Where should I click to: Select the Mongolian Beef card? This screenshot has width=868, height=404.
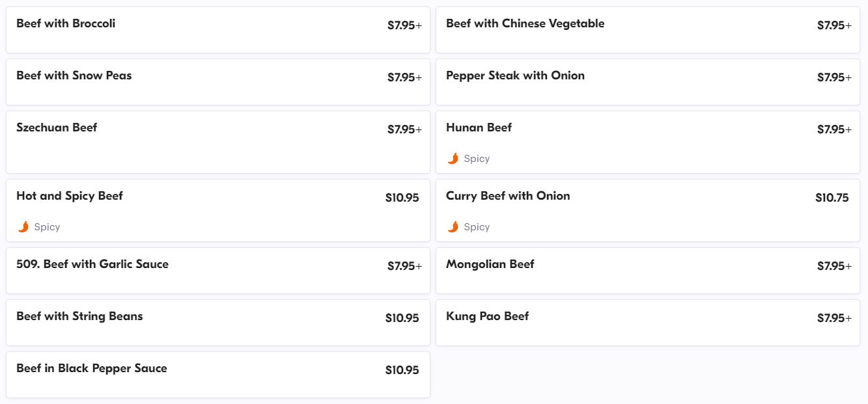tap(490, 264)
